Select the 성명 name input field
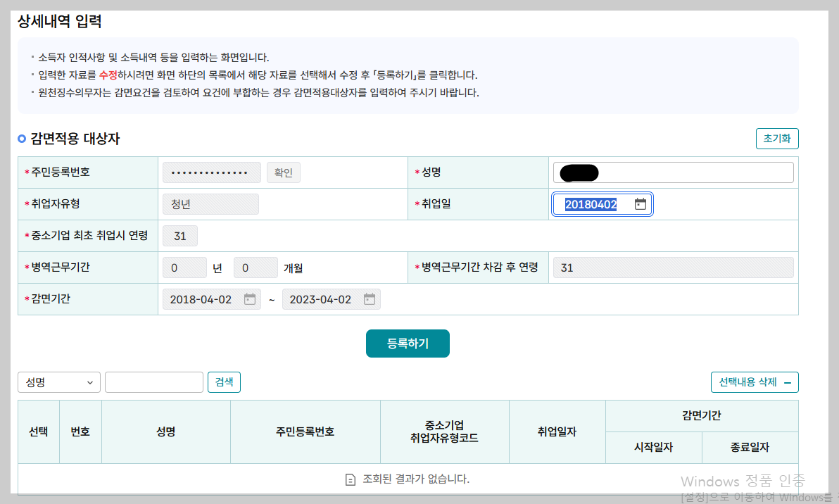The height and width of the screenshot is (504, 839). (x=672, y=172)
